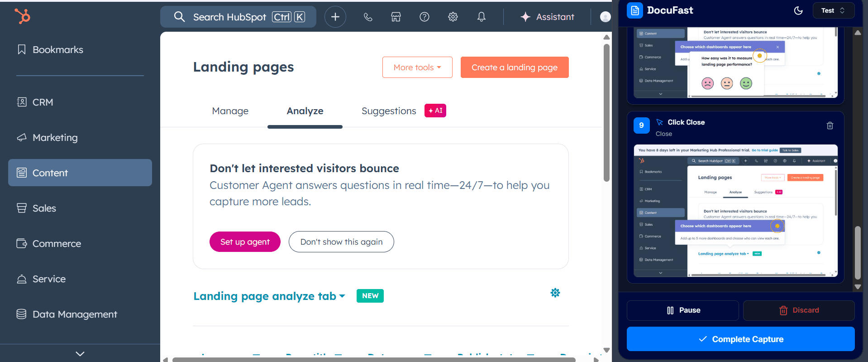
Task: Pause the DocuFast capture
Action: coord(683,310)
